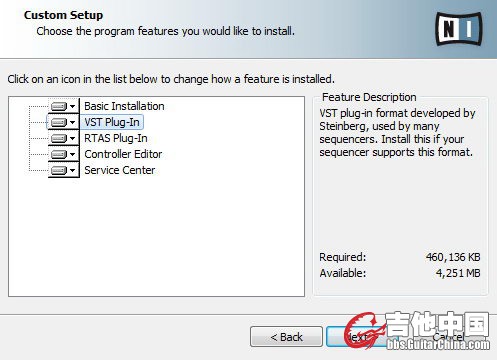Click the Controller Editor drive icon
Image resolution: width=497 pixels, height=360 pixels.
pyautogui.click(x=59, y=154)
